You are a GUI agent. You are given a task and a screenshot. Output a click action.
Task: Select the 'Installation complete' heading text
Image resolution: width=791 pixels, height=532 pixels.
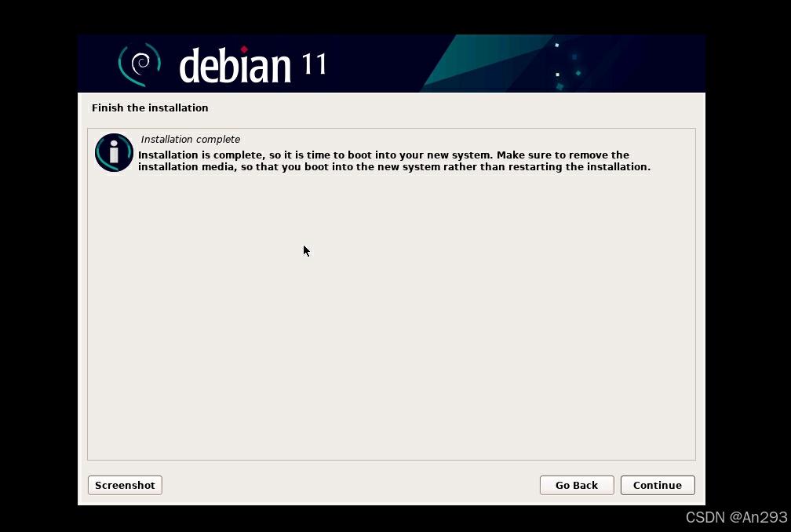(x=191, y=139)
